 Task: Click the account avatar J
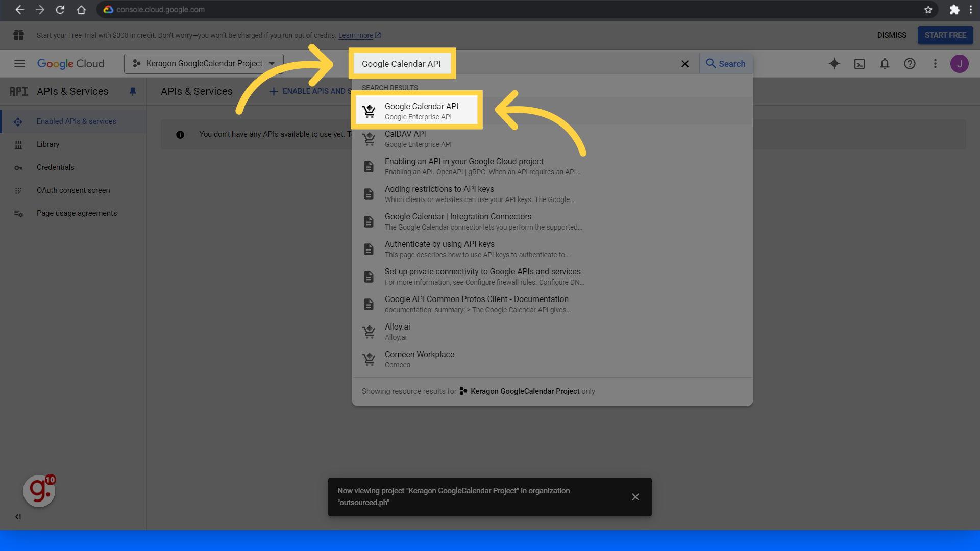pyautogui.click(x=959, y=64)
